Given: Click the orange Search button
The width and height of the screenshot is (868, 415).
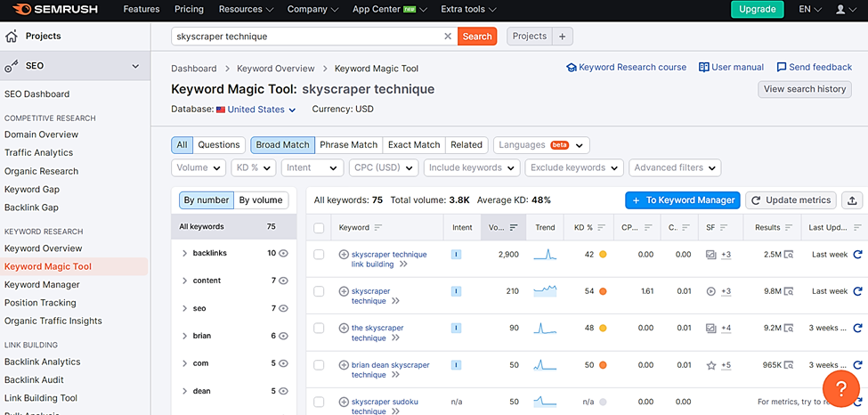Looking at the screenshot, I should click(x=477, y=37).
